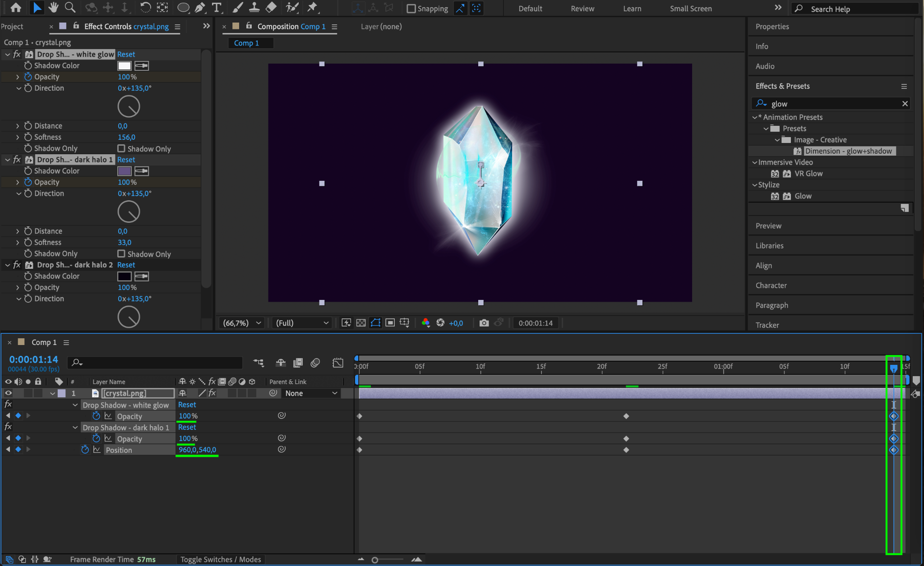Select the Zoom magnifier tool
924x566 pixels.
point(70,7)
